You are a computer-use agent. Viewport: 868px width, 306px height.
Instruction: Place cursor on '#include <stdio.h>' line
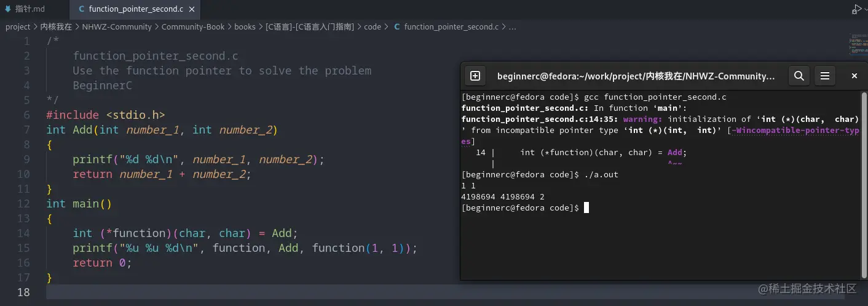coord(106,115)
